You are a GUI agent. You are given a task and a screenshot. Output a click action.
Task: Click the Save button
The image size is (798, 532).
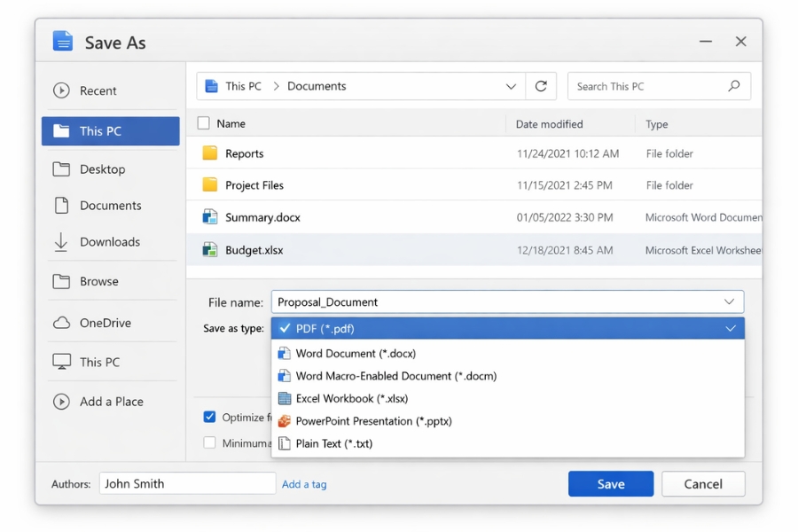tap(610, 484)
